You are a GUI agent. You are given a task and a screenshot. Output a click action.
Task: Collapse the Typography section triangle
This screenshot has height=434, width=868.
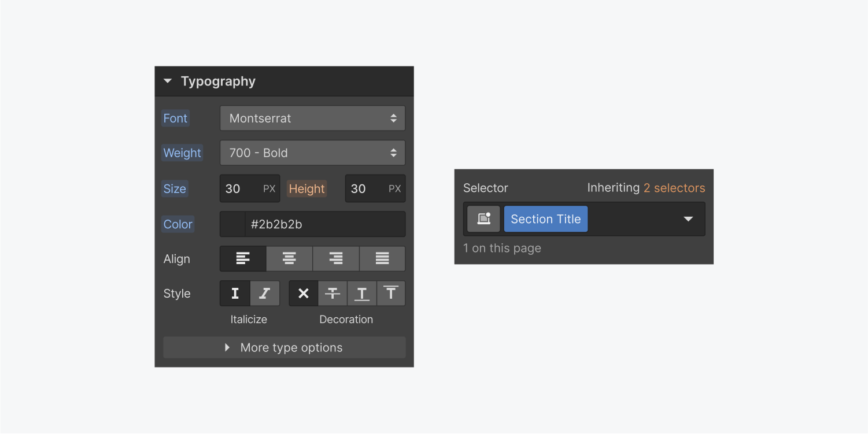pyautogui.click(x=168, y=81)
